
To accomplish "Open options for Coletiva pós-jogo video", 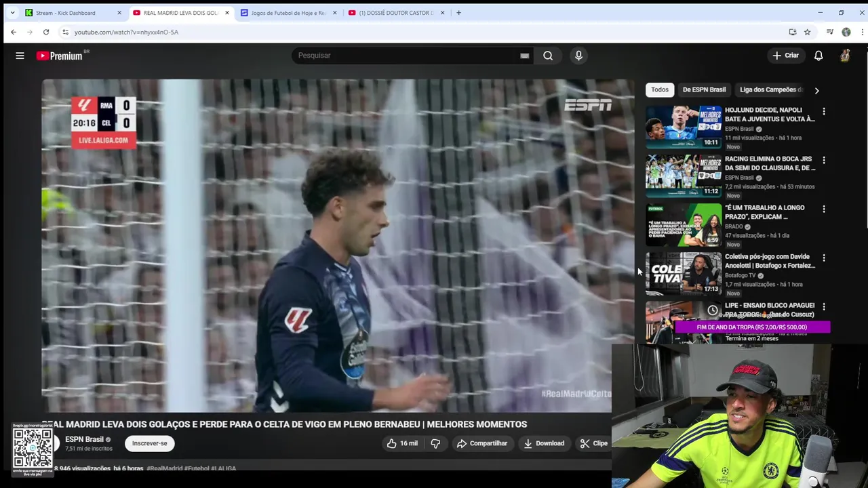I will point(824,258).
